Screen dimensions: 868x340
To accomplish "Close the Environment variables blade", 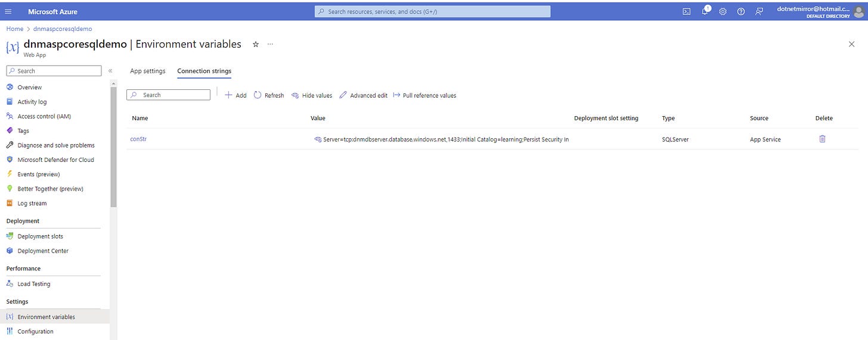I will pyautogui.click(x=851, y=44).
